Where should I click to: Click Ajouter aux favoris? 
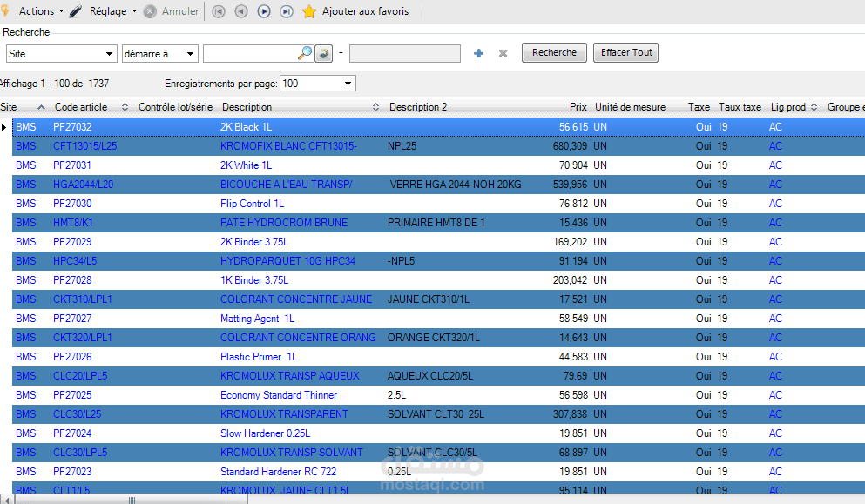coord(365,11)
